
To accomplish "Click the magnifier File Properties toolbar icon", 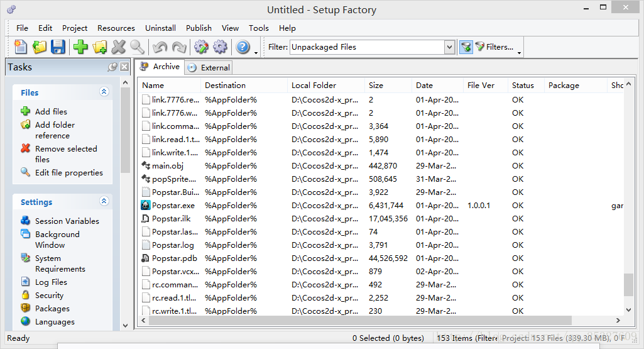I will click(x=137, y=47).
